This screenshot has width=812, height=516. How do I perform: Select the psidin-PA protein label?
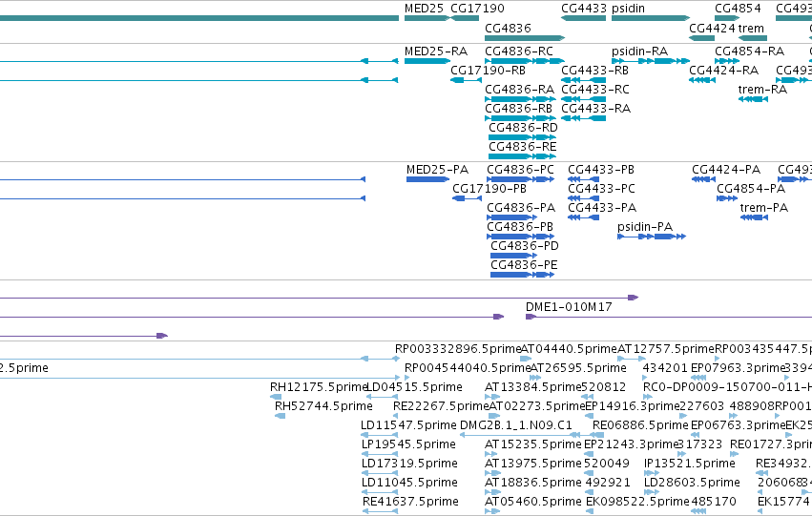coord(645,227)
